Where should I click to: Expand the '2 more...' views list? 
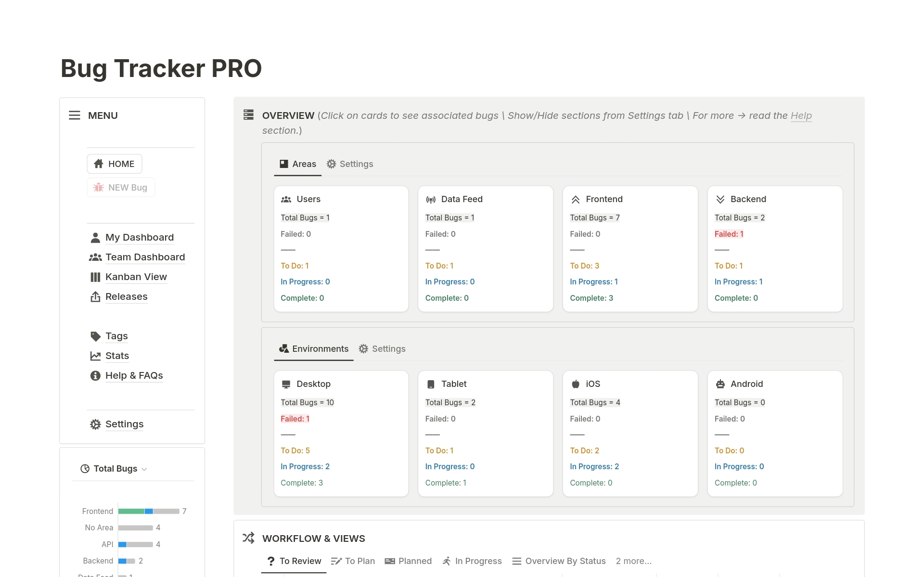[x=633, y=561]
